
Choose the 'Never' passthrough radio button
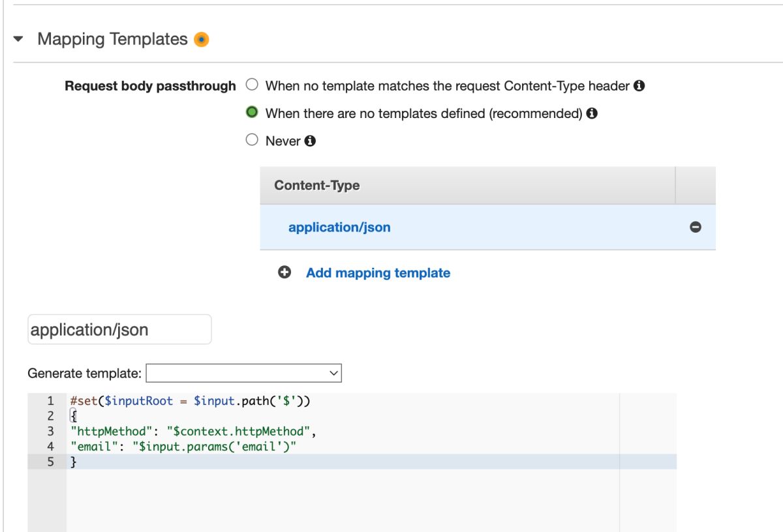(252, 140)
